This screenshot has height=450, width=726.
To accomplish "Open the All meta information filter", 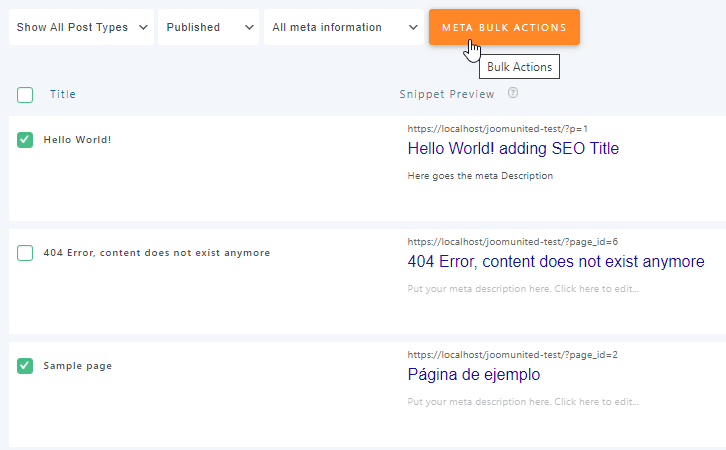I will click(x=343, y=27).
